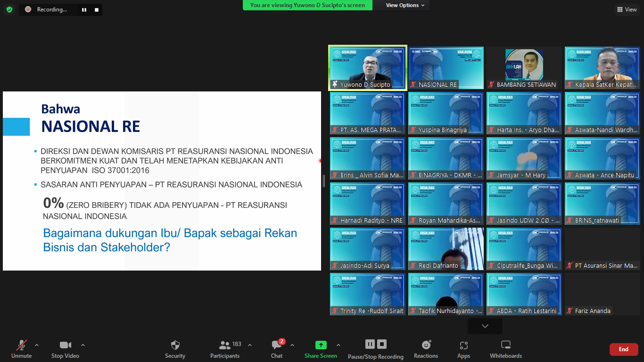The image size is (644, 362).
Task: Stop Video camera toggle
Action: [65, 349]
